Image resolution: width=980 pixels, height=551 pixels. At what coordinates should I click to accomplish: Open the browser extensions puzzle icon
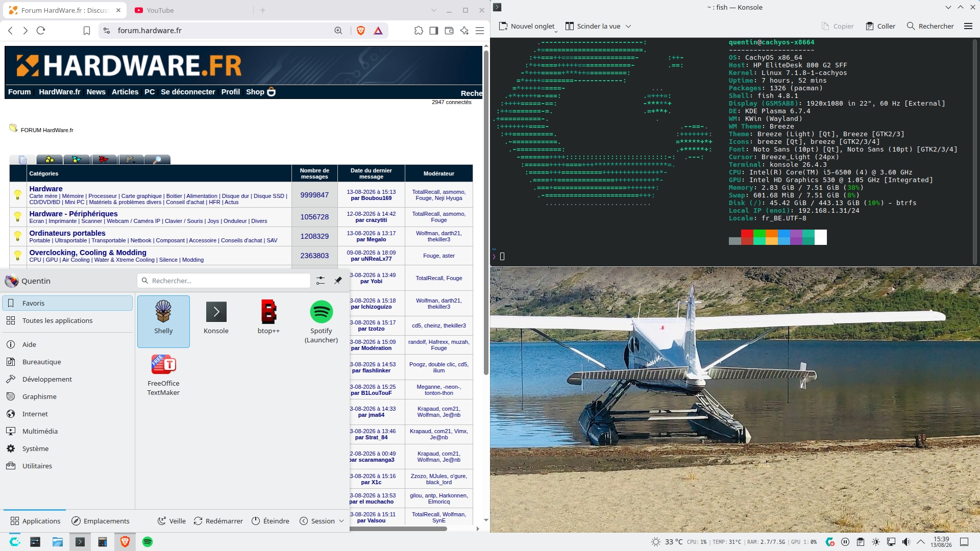[419, 31]
